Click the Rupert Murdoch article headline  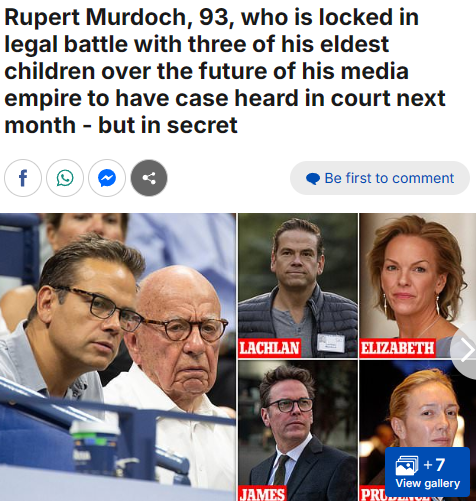coord(225,71)
